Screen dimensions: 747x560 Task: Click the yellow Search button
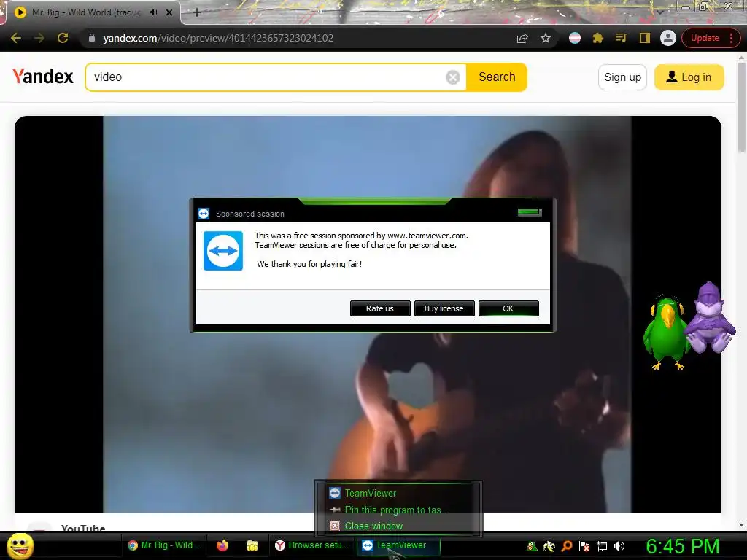click(x=496, y=77)
